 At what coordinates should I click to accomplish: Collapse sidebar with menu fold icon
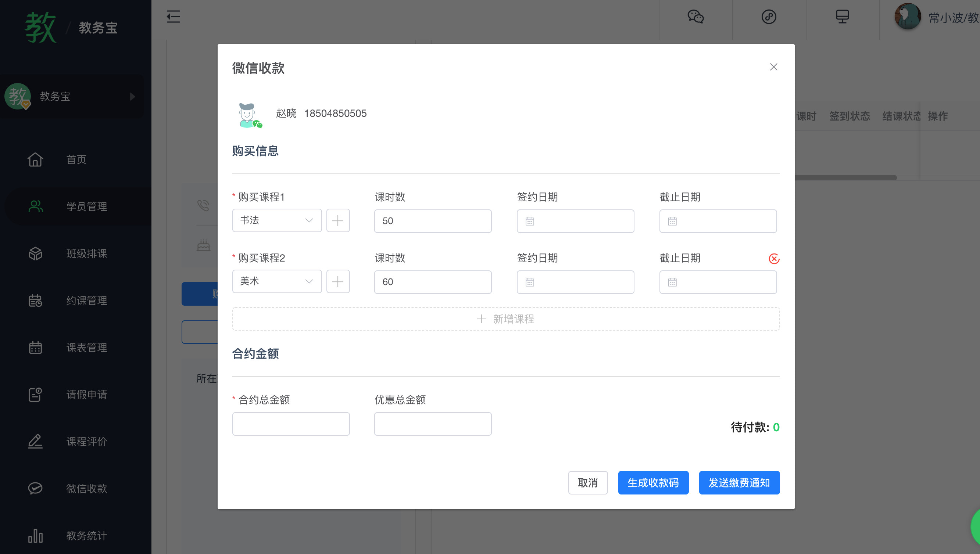tap(173, 17)
